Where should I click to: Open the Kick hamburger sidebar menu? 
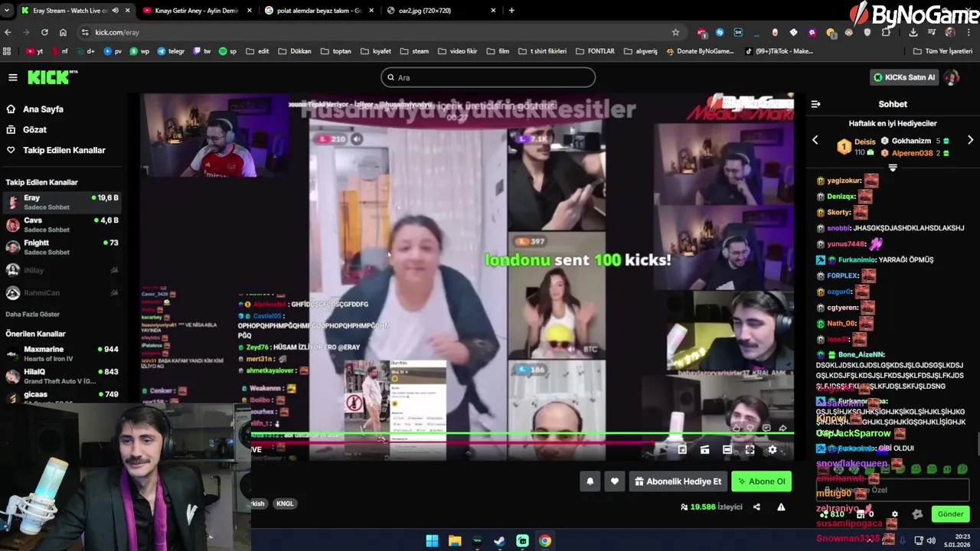(12, 77)
